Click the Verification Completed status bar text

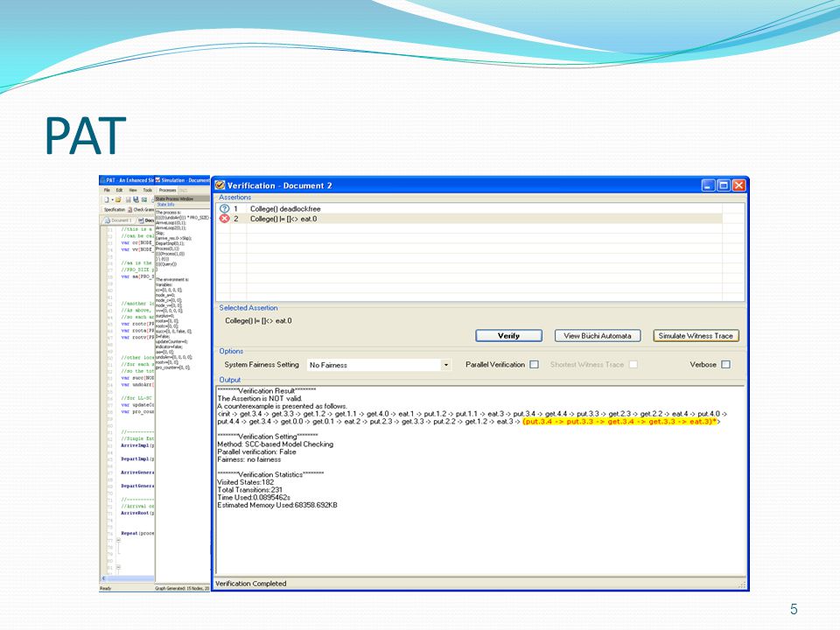coord(251,584)
